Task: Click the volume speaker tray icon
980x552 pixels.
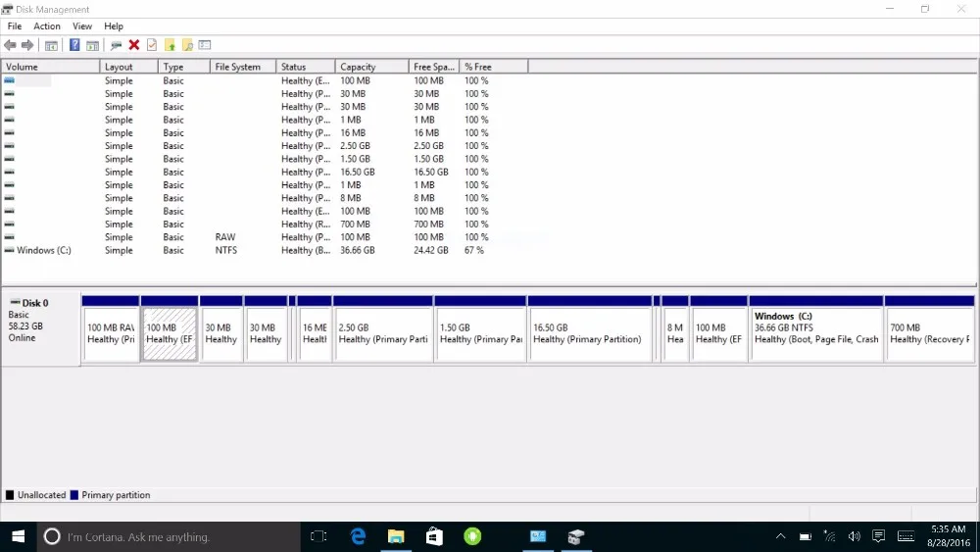Action: (x=854, y=536)
